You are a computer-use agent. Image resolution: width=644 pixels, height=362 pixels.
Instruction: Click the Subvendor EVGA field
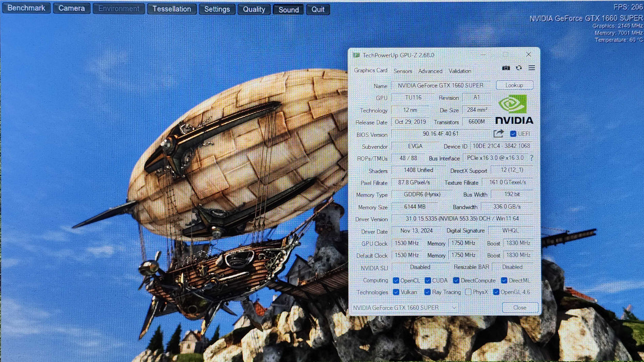(415, 146)
